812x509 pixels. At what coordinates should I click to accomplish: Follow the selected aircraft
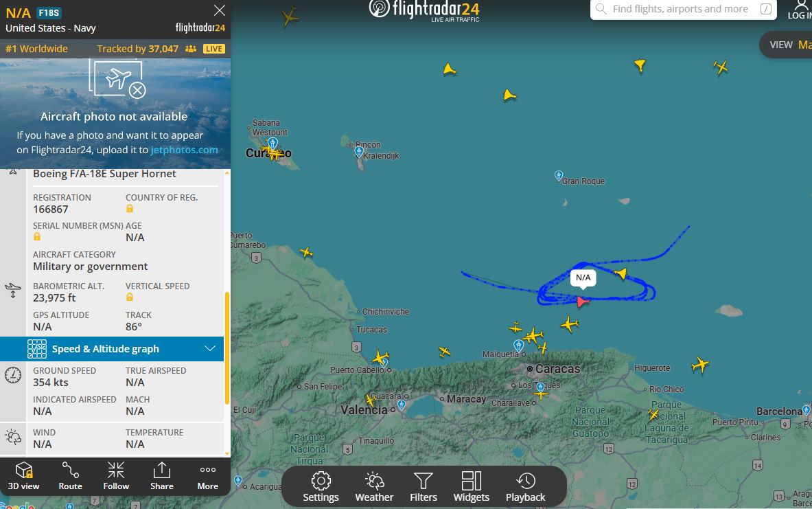116,476
